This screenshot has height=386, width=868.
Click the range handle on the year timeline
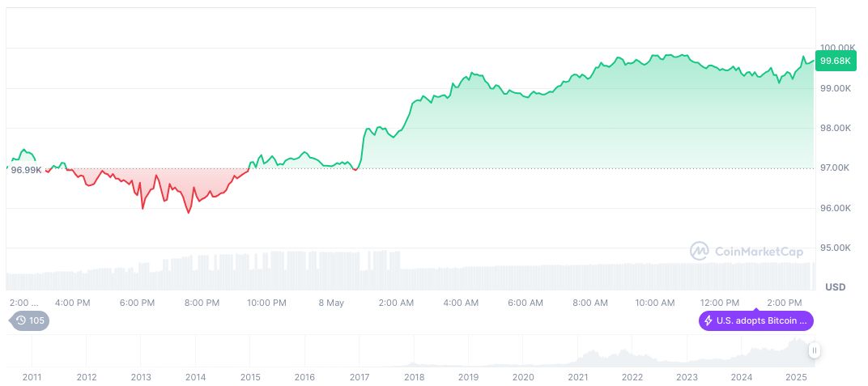tap(814, 350)
